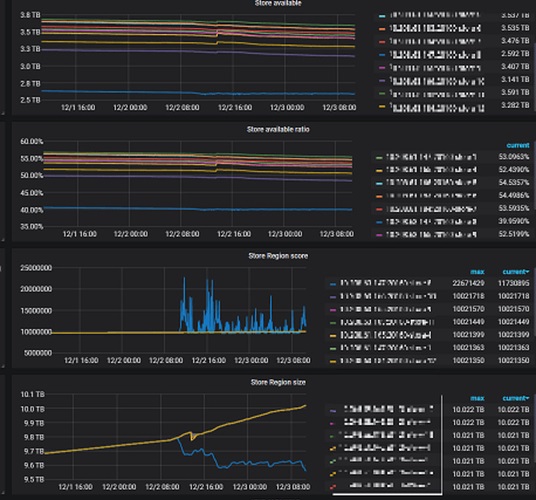Toggle legend series name showing 3.591 TB
The width and height of the screenshot is (536, 500).
pyautogui.click(x=437, y=93)
